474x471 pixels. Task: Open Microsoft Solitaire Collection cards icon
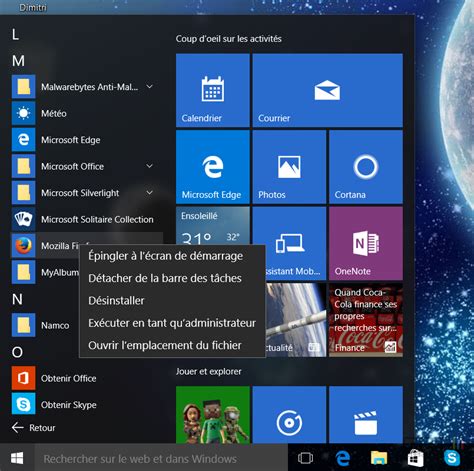click(23, 219)
